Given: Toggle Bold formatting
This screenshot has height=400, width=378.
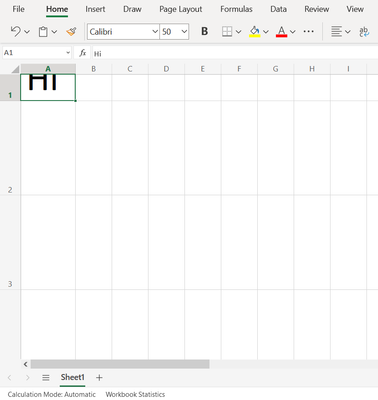Looking at the screenshot, I should [205, 32].
